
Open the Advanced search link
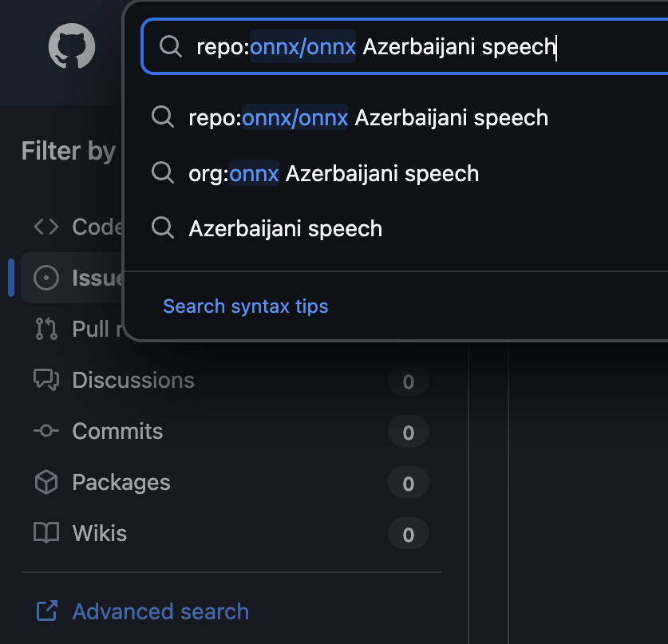click(x=160, y=612)
